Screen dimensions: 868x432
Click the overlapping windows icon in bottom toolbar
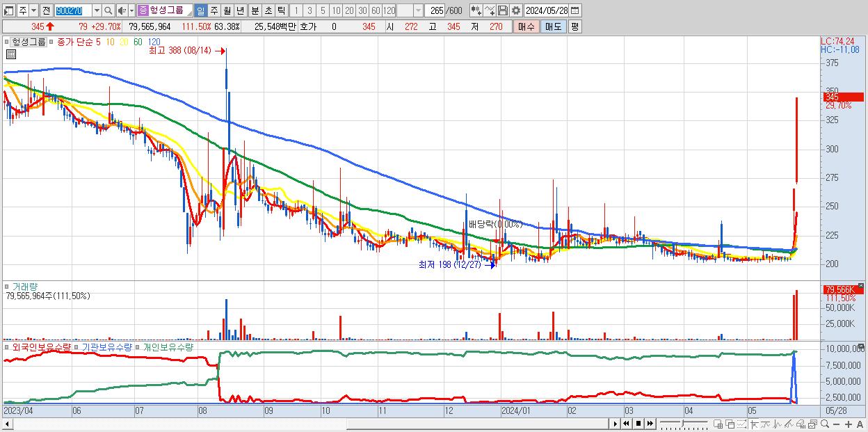730,424
